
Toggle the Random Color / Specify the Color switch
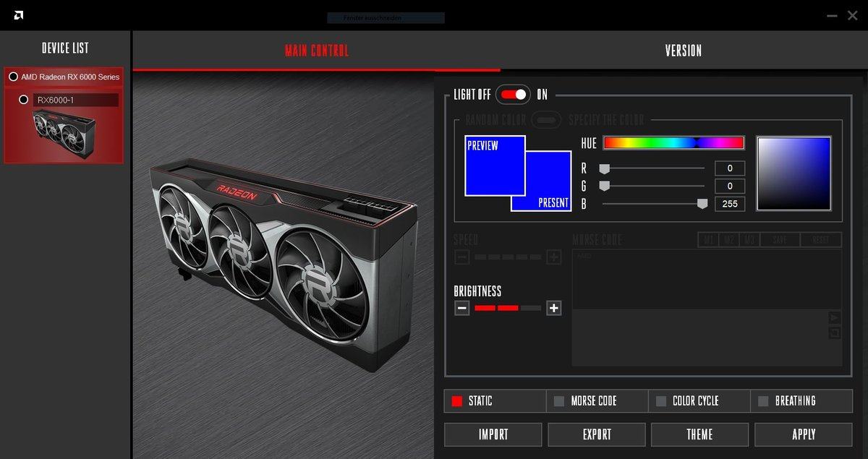pyautogui.click(x=548, y=120)
